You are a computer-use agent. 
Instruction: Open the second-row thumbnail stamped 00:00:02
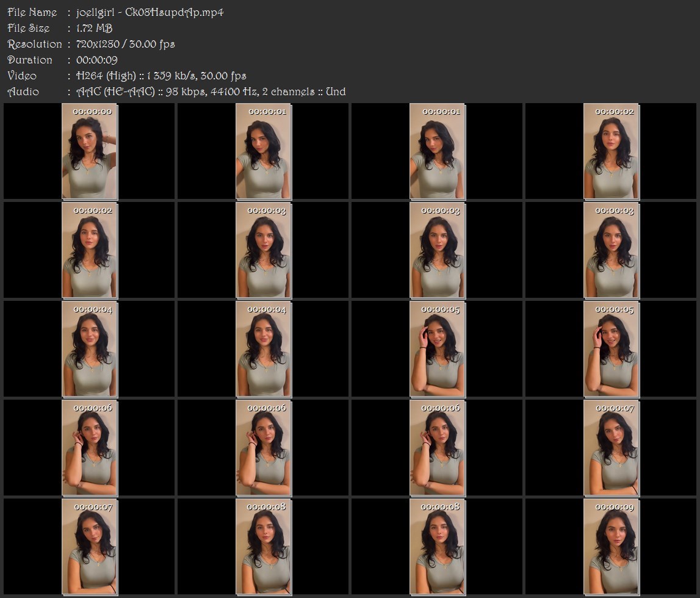click(x=90, y=250)
